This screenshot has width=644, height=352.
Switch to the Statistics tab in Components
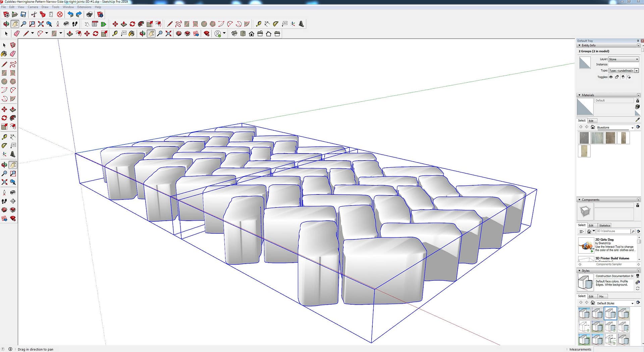click(x=604, y=225)
